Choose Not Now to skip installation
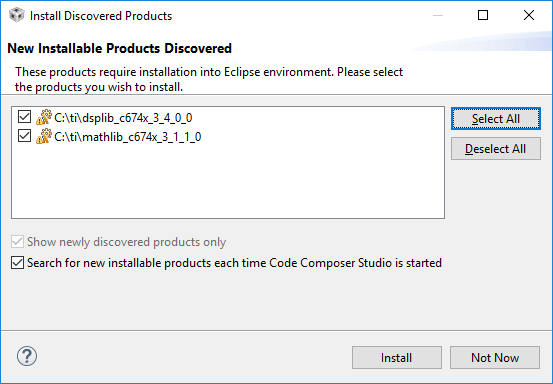Screen dimensions: 553x384 click(495, 358)
